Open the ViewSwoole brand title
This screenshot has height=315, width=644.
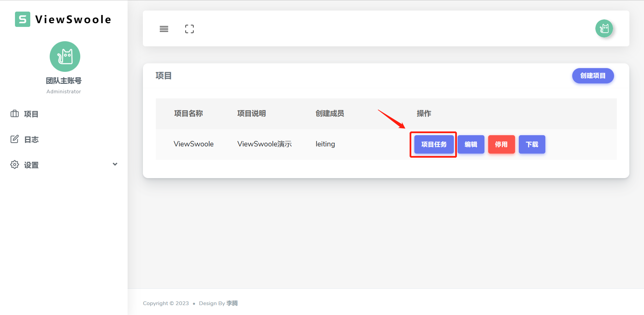click(73, 19)
